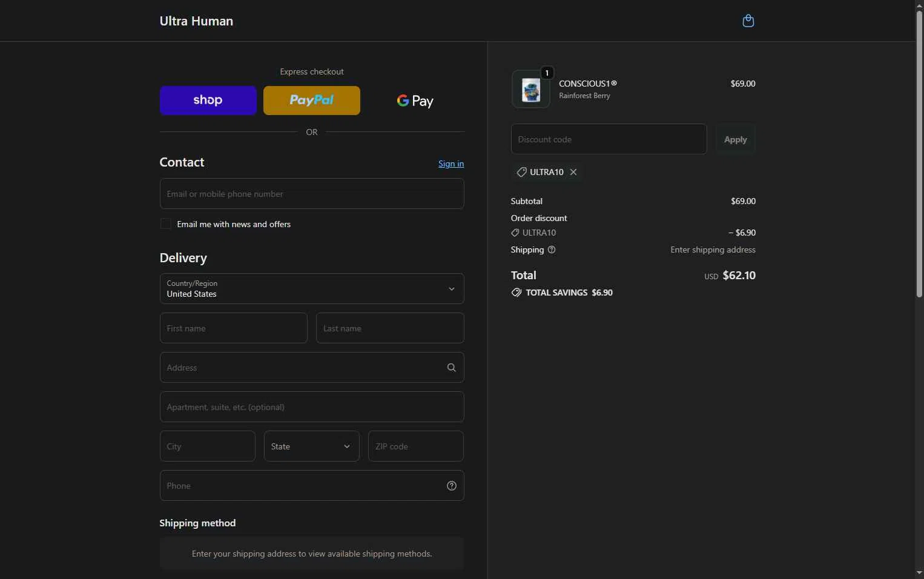Click the Subtotal $69.00 amount
Image resolution: width=924 pixels, height=579 pixels.
click(x=743, y=201)
